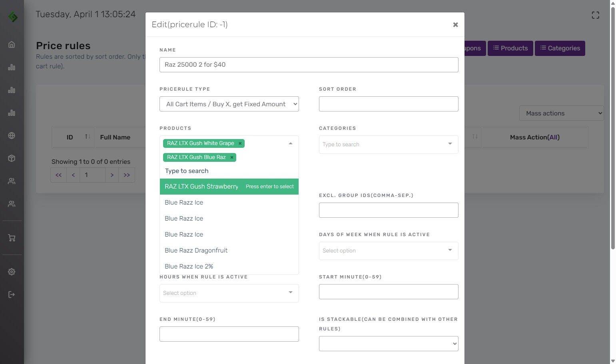Click the Sort Order input field
Image resolution: width=616 pixels, height=364 pixels.
tap(389, 104)
